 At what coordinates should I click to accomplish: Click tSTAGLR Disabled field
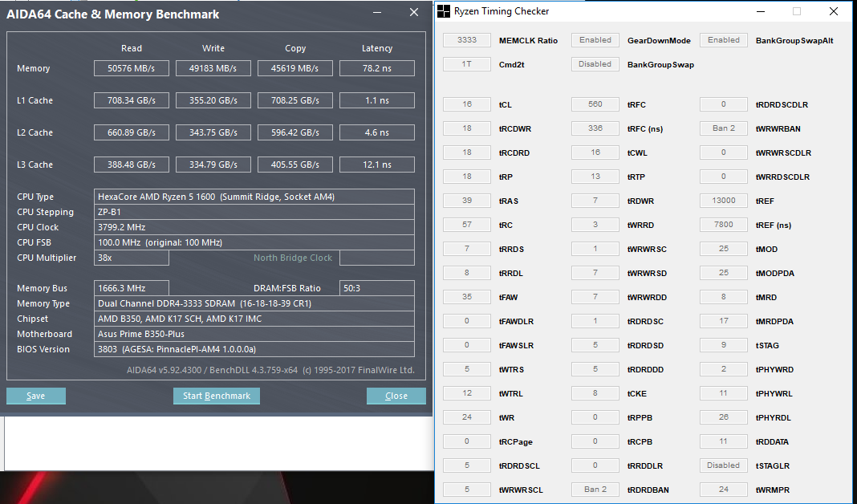tap(724, 465)
